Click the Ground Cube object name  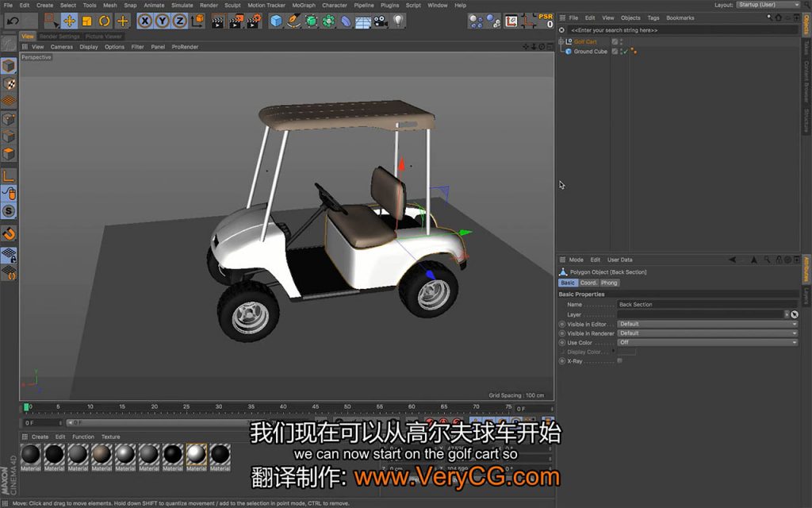tap(591, 52)
